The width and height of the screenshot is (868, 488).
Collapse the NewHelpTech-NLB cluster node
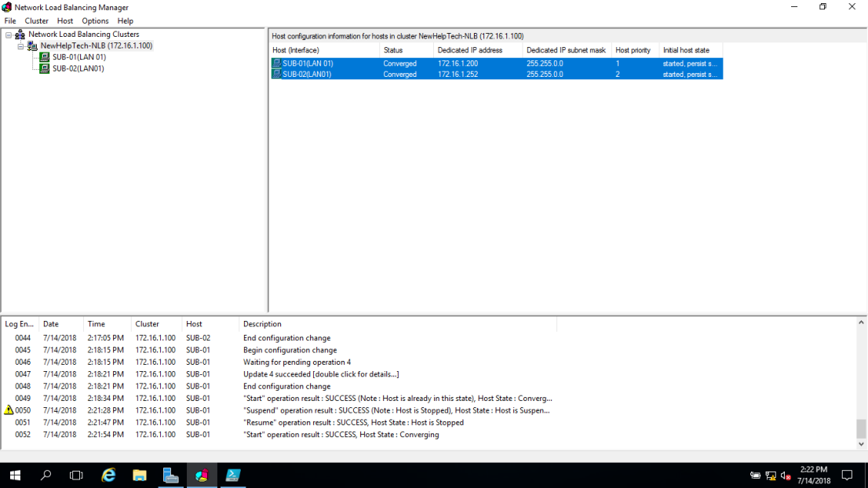20,46
